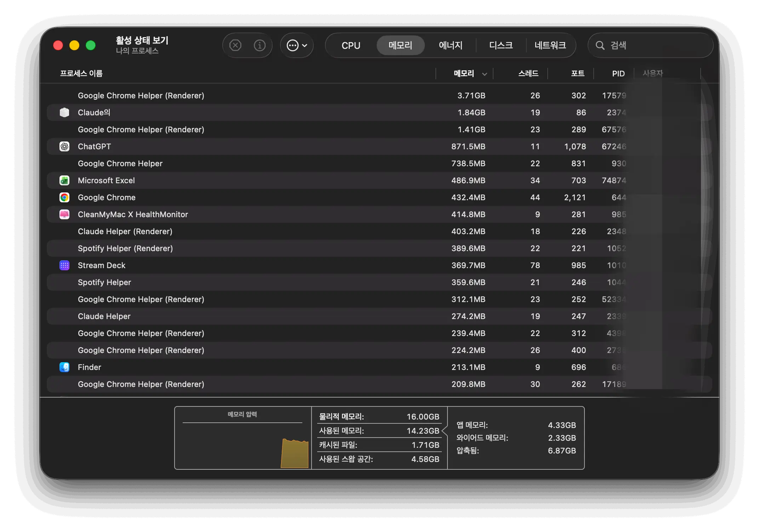Click the yellow minimize window button
Screen dimensions: 759x532
tap(74, 45)
